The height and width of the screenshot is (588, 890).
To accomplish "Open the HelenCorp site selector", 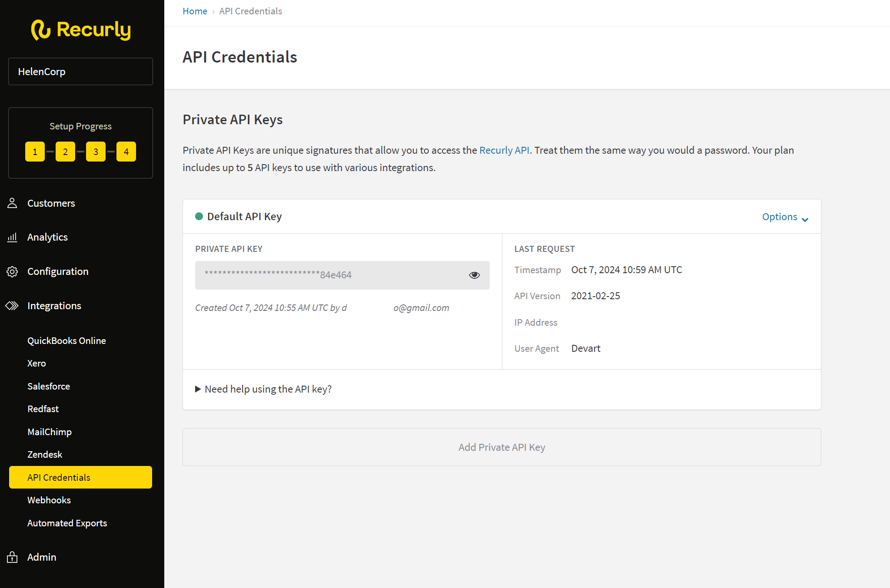I will click(80, 72).
